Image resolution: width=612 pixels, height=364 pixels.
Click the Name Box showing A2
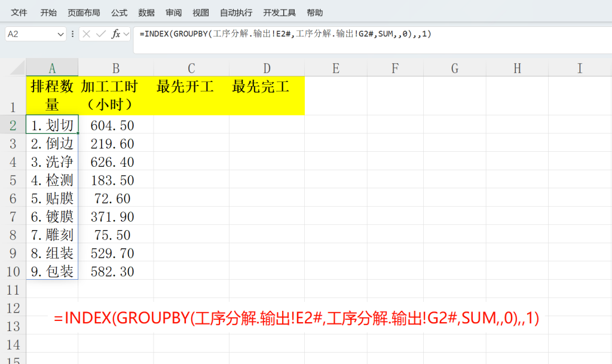(x=30, y=34)
